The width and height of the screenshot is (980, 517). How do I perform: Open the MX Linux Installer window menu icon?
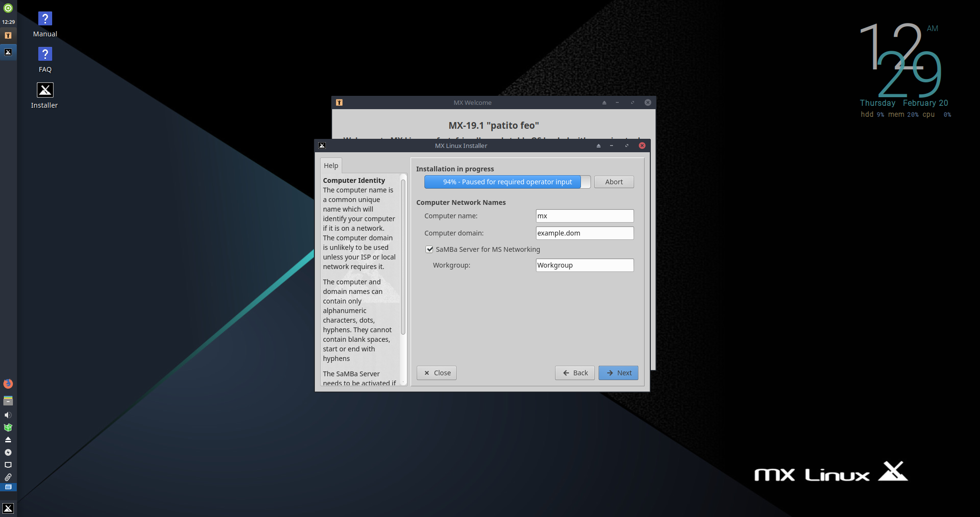coord(322,146)
